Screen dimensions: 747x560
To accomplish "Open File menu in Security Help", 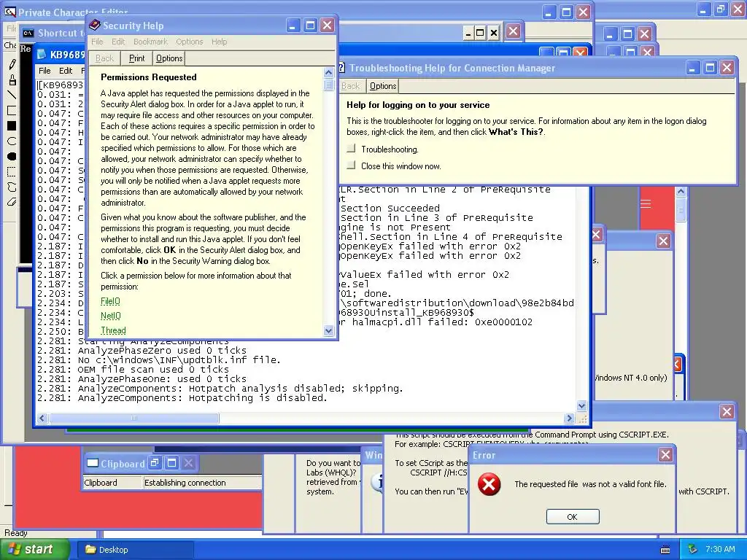I will [x=97, y=42].
